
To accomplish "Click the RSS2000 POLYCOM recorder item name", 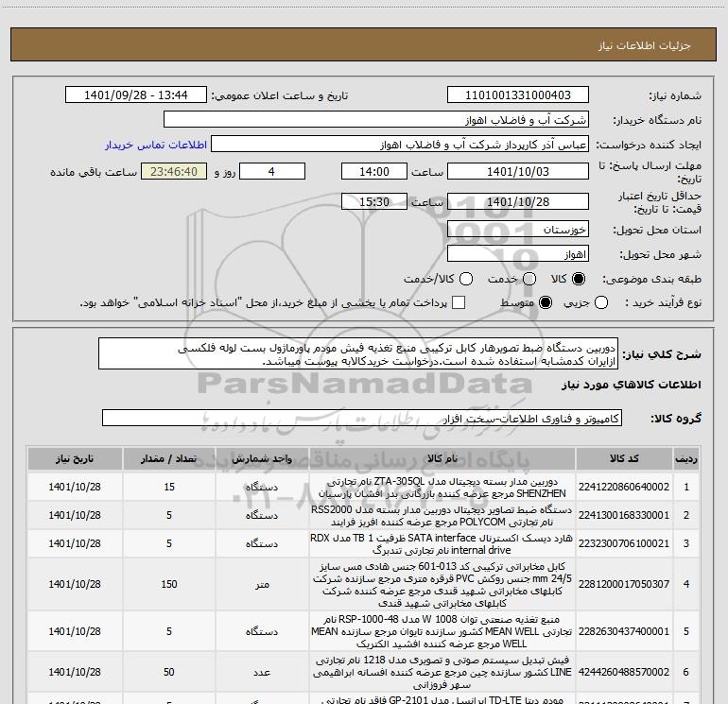I will [442, 516].
